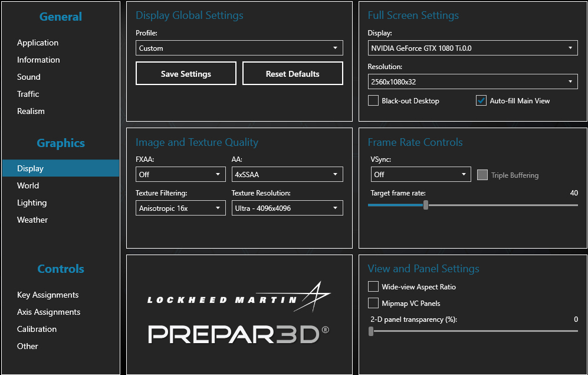Open Lighting graphics settings

(x=32, y=203)
